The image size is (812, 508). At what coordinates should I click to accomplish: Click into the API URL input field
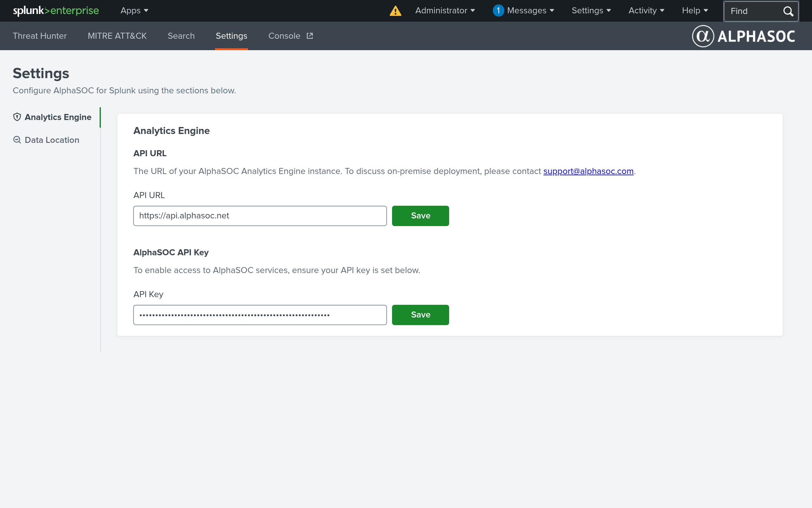(x=260, y=216)
